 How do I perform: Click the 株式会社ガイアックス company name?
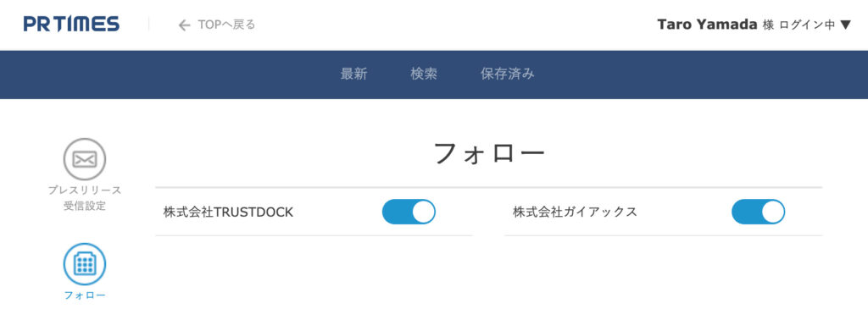[x=576, y=212]
